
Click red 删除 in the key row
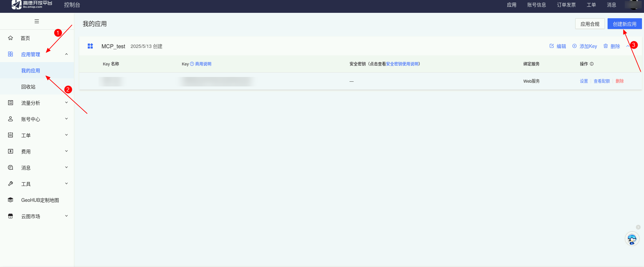(619, 81)
